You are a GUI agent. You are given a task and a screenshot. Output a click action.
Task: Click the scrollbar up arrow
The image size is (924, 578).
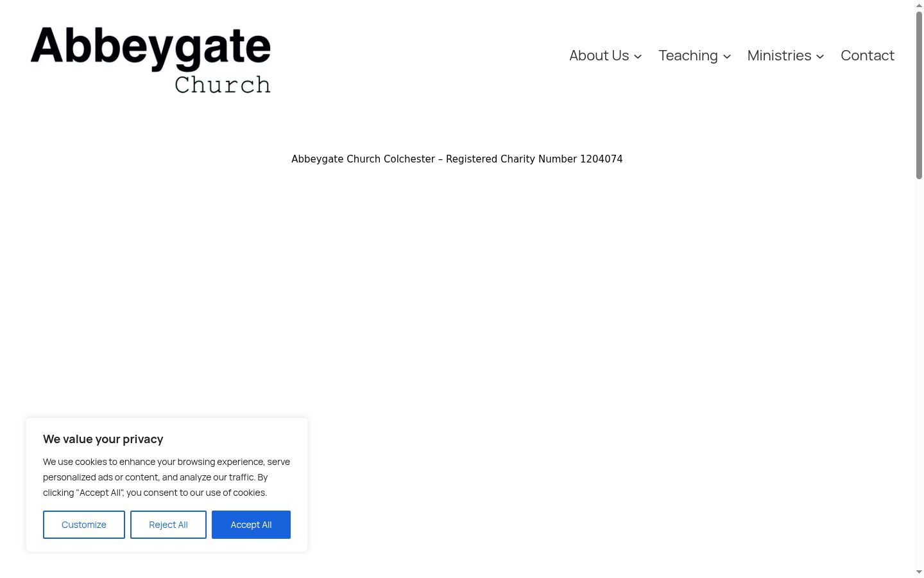click(919, 5)
